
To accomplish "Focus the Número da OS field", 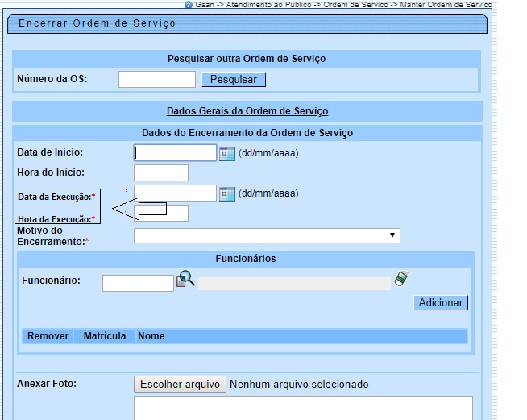I will [157, 79].
